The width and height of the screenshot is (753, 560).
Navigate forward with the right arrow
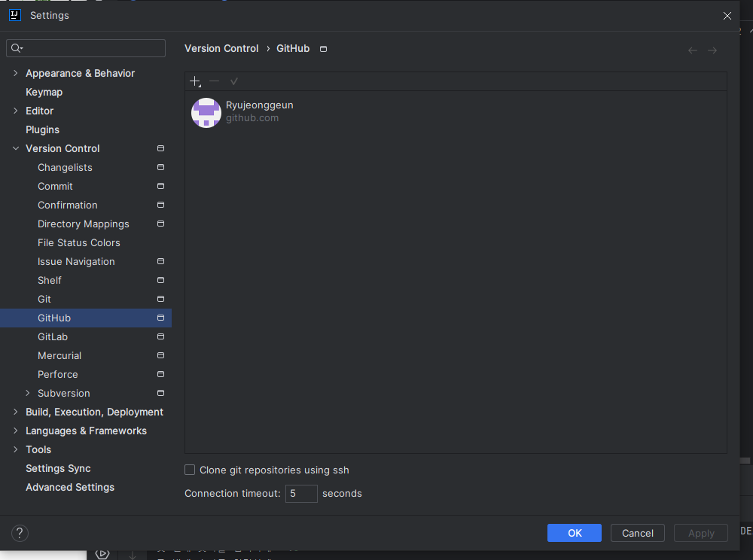coord(712,50)
